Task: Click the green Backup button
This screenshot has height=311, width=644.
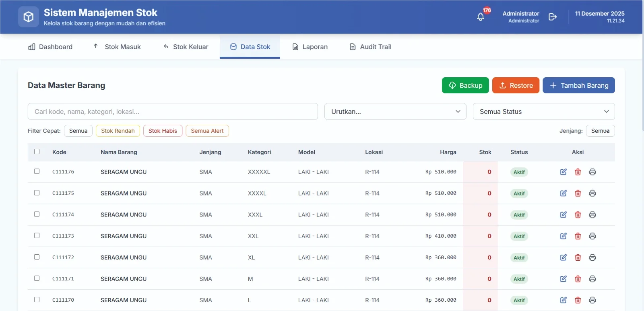Action: 465,85
